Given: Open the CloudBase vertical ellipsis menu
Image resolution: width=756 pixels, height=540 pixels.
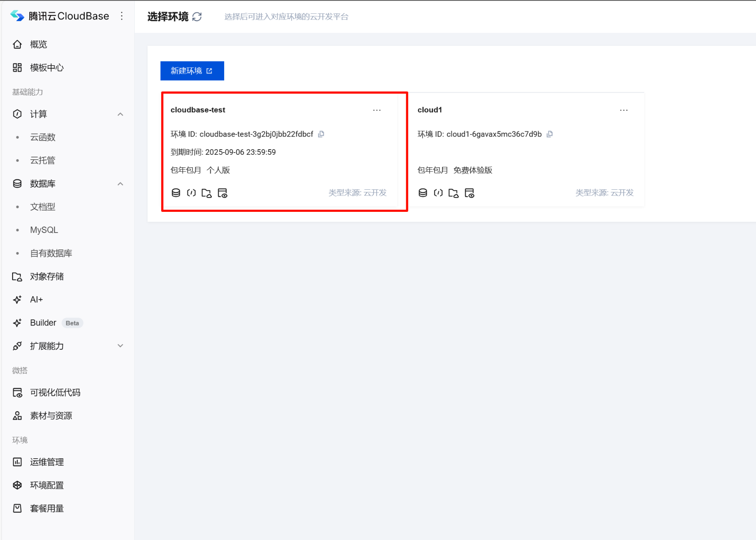Looking at the screenshot, I should click(122, 16).
